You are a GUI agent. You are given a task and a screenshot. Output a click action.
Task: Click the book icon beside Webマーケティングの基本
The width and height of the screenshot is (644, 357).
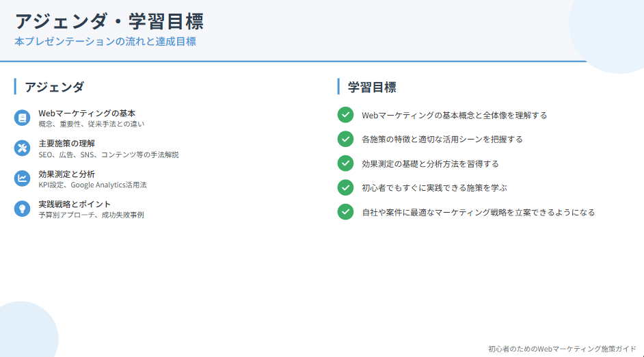point(23,118)
